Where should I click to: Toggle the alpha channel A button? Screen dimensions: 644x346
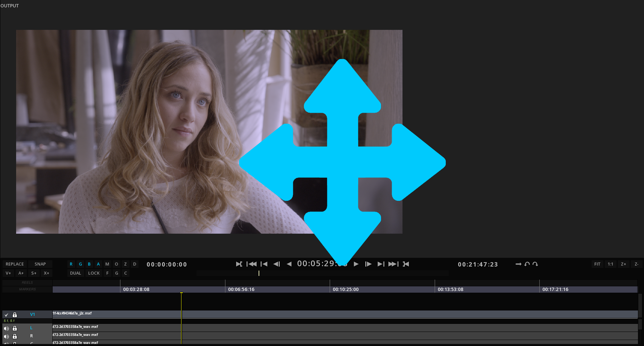(98, 264)
